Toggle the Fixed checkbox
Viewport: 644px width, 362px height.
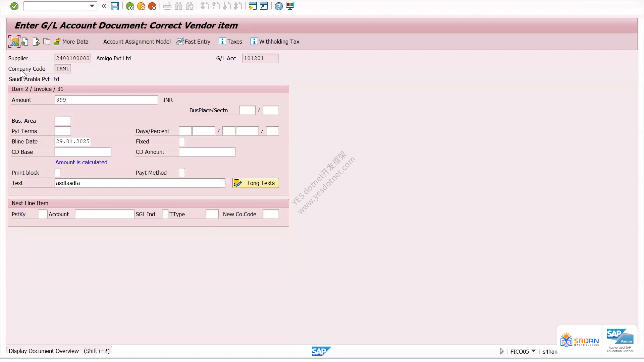(x=182, y=141)
